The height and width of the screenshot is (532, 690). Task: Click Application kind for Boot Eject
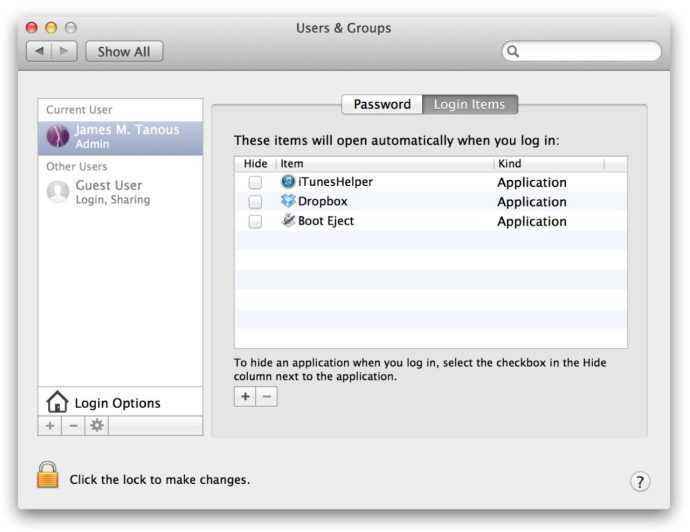(x=532, y=221)
